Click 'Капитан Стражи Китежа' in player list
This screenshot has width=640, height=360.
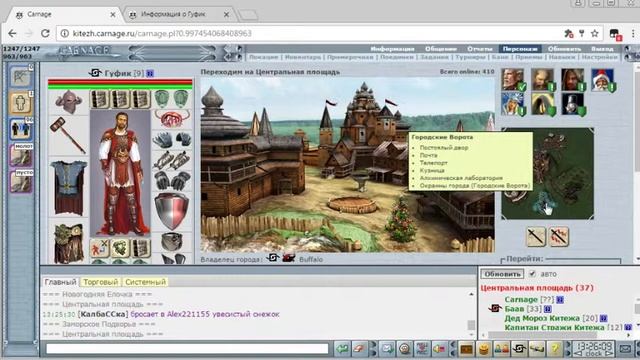tap(554, 327)
